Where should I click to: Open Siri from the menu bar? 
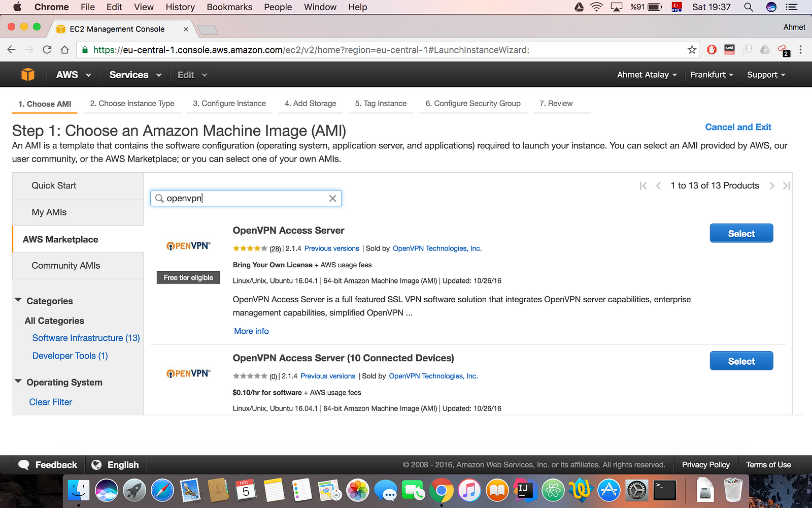point(771,7)
